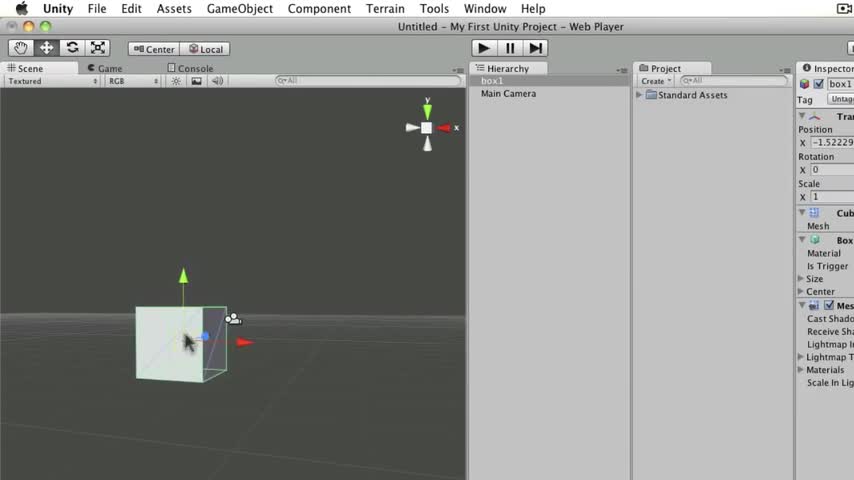Image resolution: width=854 pixels, height=480 pixels.
Task: Edit Rotation X value field
Action: click(832, 169)
